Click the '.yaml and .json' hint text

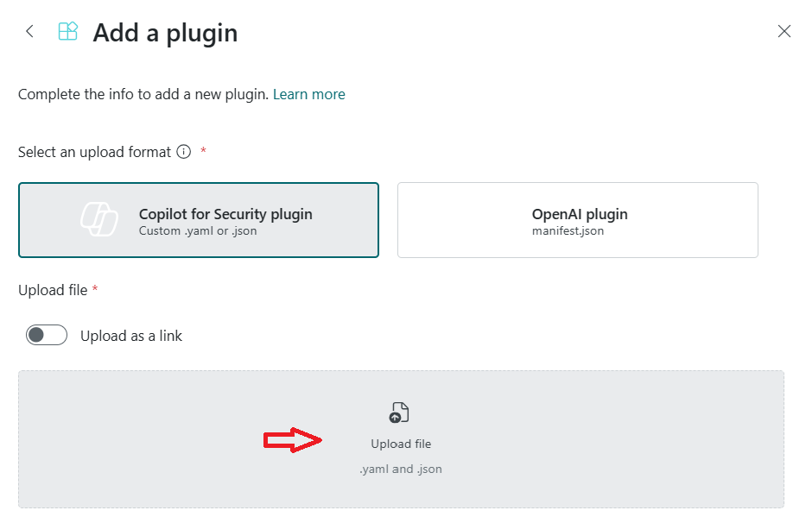tap(401, 469)
